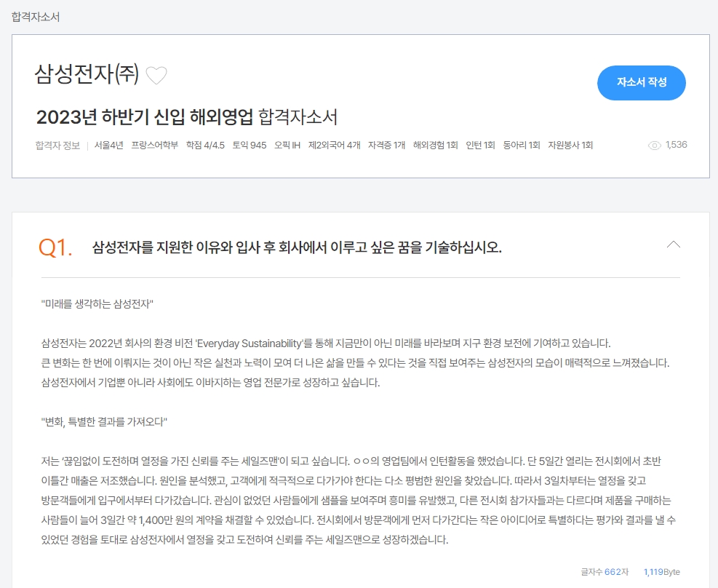The width and height of the screenshot is (718, 588).
Task: Select the 2023년 하반기 신입 해외영업 title
Action: (144, 117)
